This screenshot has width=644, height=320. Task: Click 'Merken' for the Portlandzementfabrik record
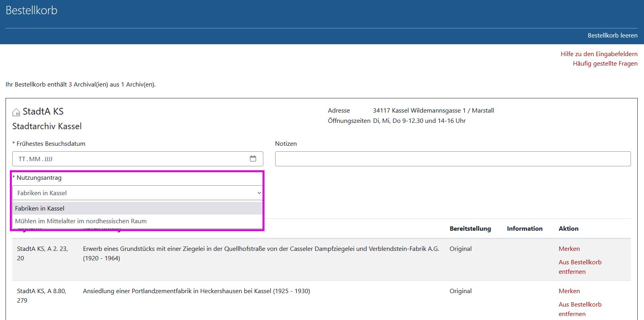(569, 291)
